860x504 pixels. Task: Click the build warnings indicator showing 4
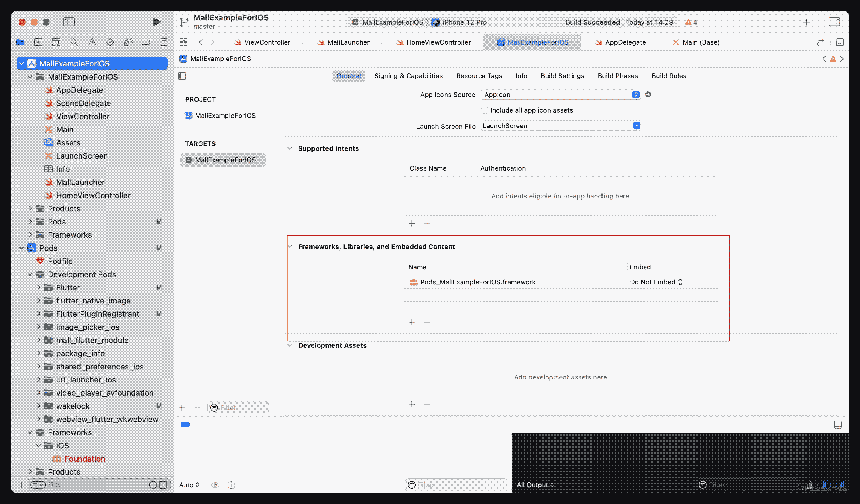[x=691, y=22]
